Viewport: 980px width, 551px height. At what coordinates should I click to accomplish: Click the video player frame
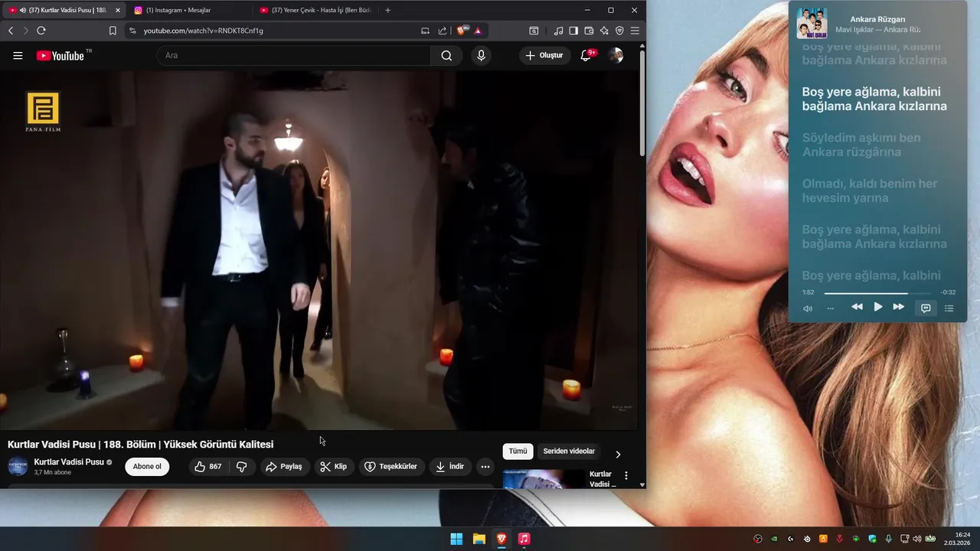pyautogui.click(x=318, y=251)
